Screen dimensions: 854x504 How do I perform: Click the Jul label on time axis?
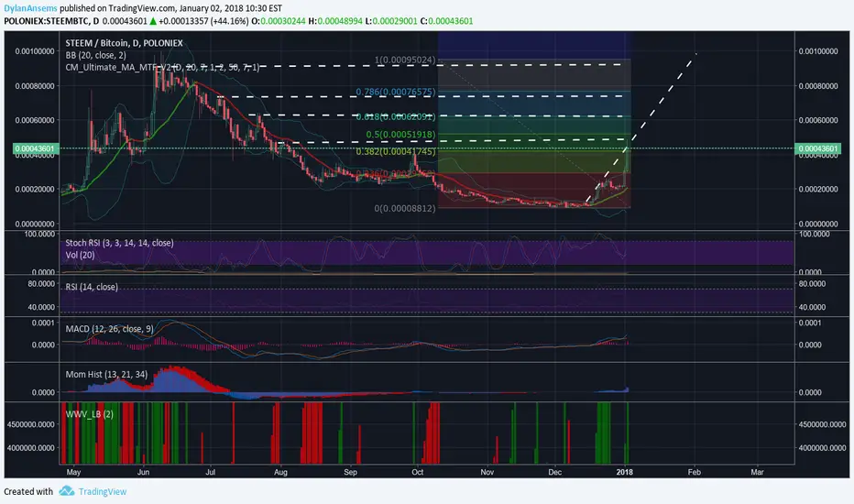(x=210, y=472)
